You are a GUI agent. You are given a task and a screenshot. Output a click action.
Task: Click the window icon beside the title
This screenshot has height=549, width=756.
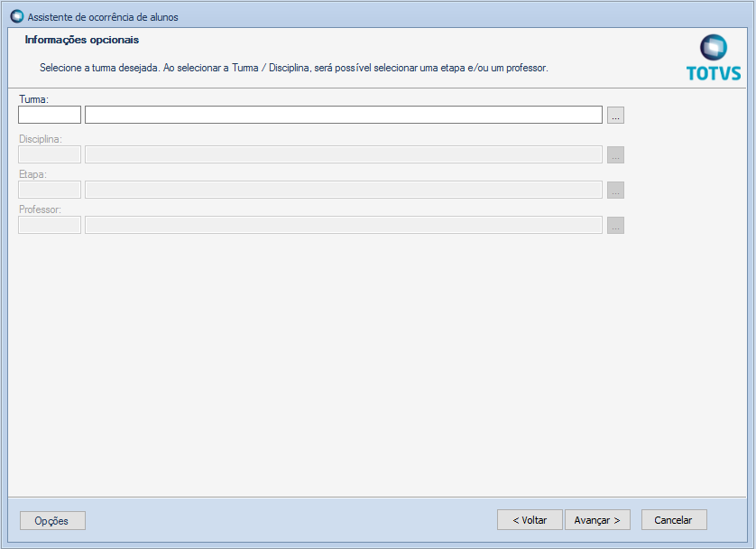(17, 16)
